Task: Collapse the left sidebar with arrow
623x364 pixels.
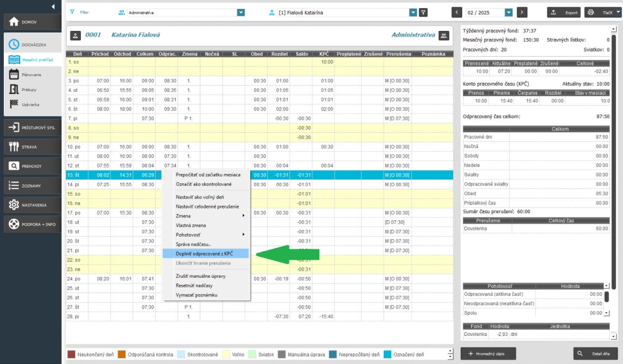Action: pyautogui.click(x=53, y=6)
